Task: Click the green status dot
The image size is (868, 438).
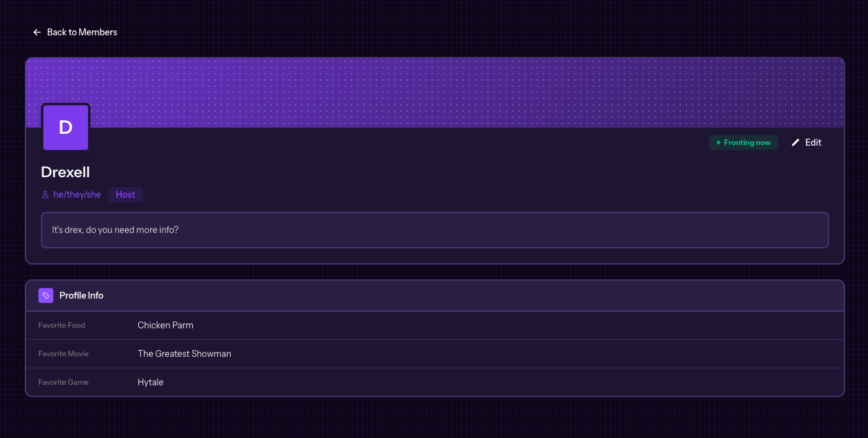Action: [719, 142]
